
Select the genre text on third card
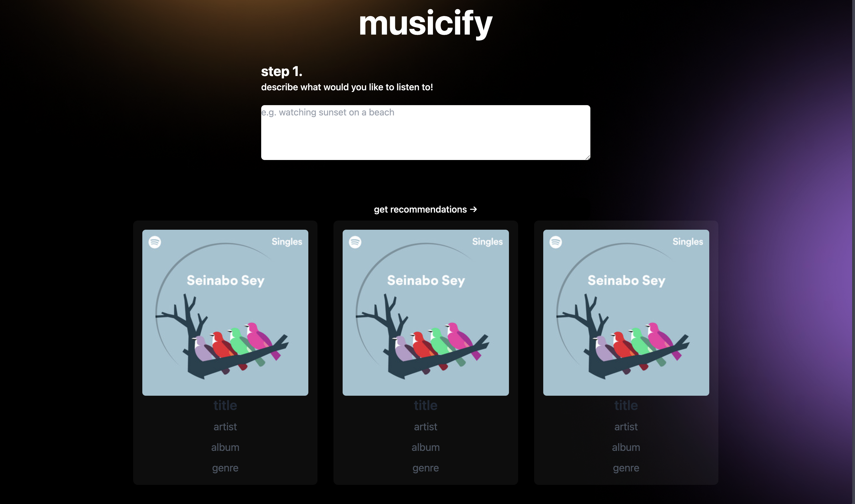point(626,468)
